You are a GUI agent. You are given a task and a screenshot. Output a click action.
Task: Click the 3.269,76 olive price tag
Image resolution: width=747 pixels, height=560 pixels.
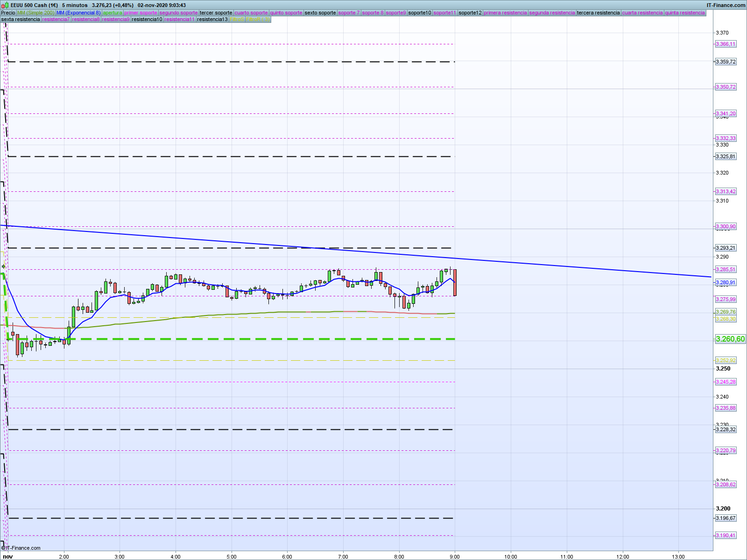coord(726,312)
